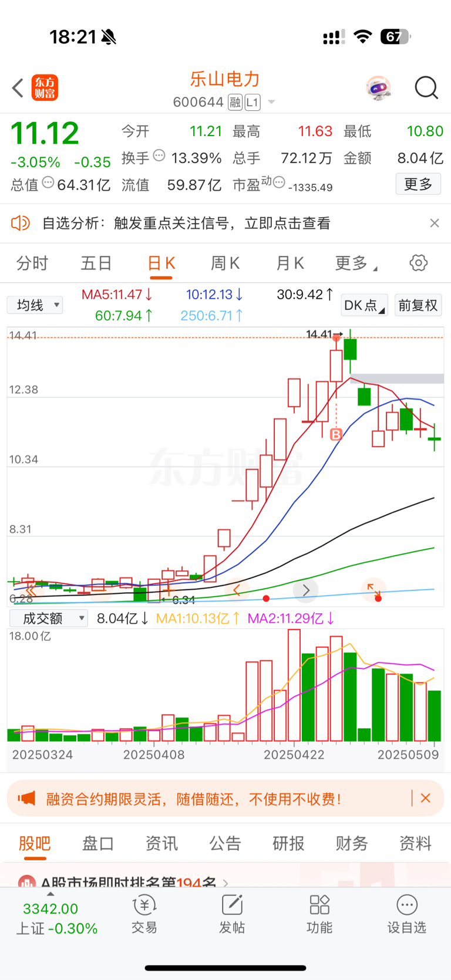Expand the 更多 chart period menu
The image size is (451, 980).
355,263
